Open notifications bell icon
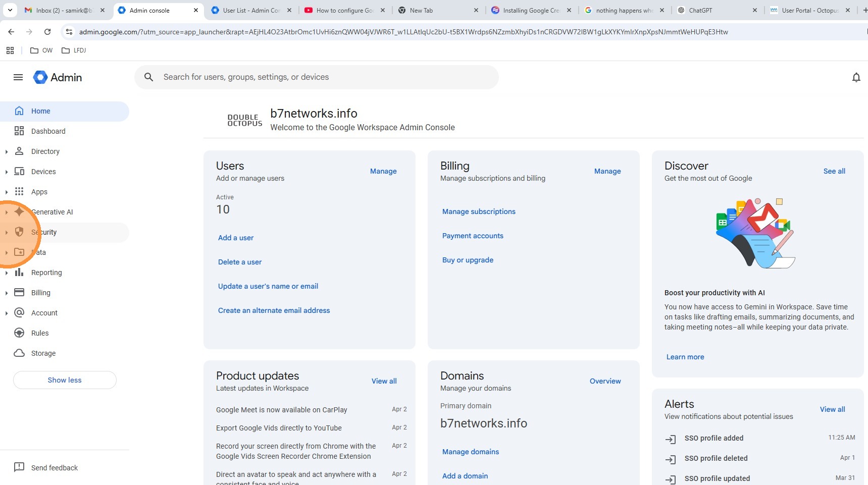The height and width of the screenshot is (485, 868). (x=856, y=77)
